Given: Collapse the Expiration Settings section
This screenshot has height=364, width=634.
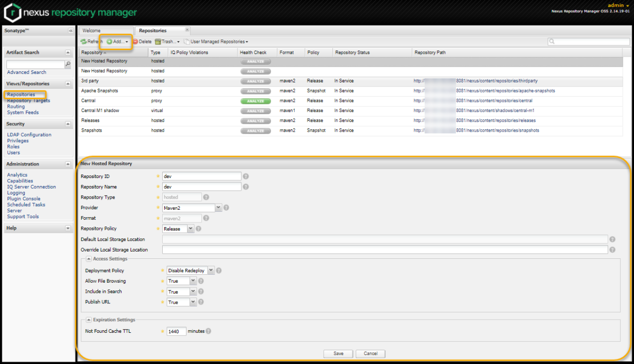Looking at the screenshot, I should [89, 320].
